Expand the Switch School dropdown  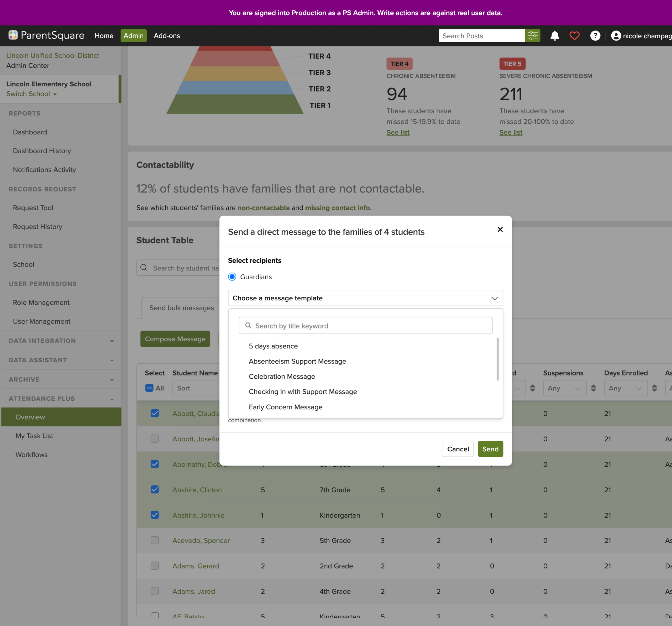click(x=31, y=94)
